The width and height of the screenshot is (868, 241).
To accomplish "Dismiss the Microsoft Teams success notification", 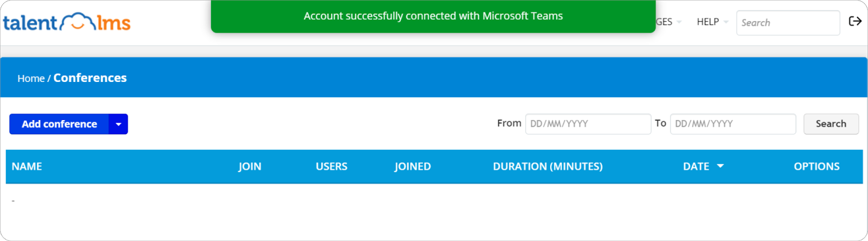I will click(x=433, y=16).
